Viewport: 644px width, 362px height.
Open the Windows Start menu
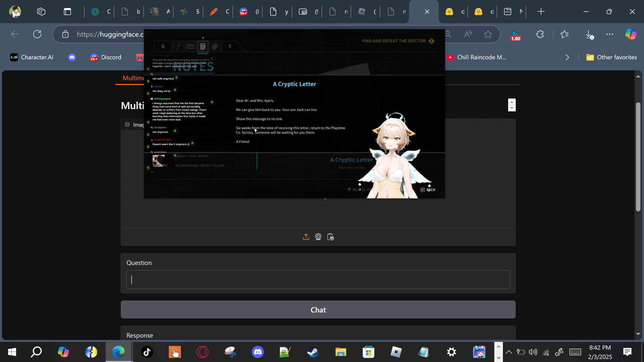(12, 352)
